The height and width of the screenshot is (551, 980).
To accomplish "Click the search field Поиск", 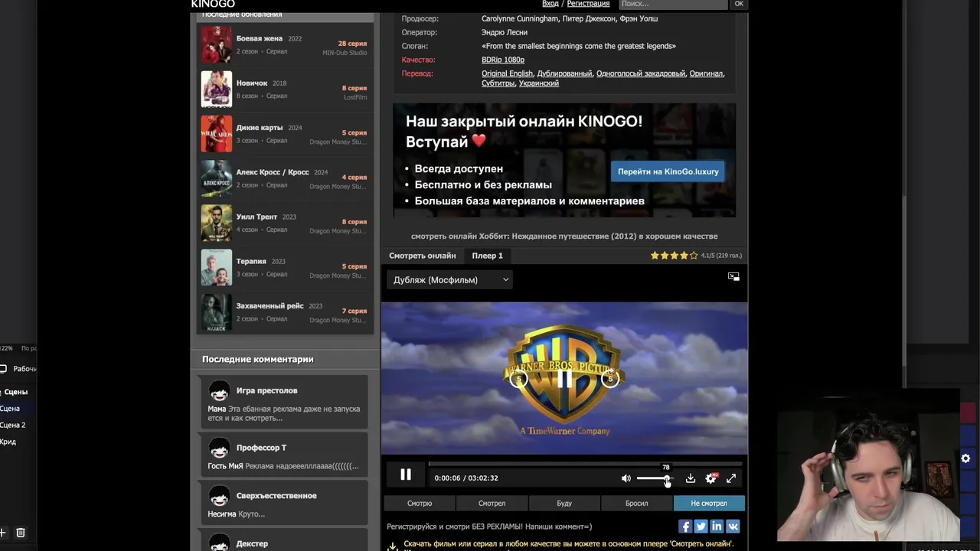I will [x=673, y=4].
